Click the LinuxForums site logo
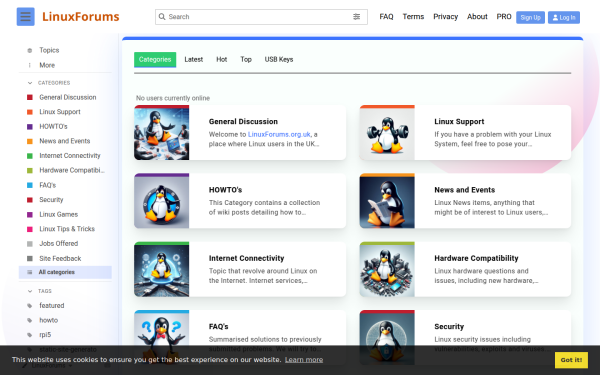The width and height of the screenshot is (600, 375). click(x=81, y=16)
